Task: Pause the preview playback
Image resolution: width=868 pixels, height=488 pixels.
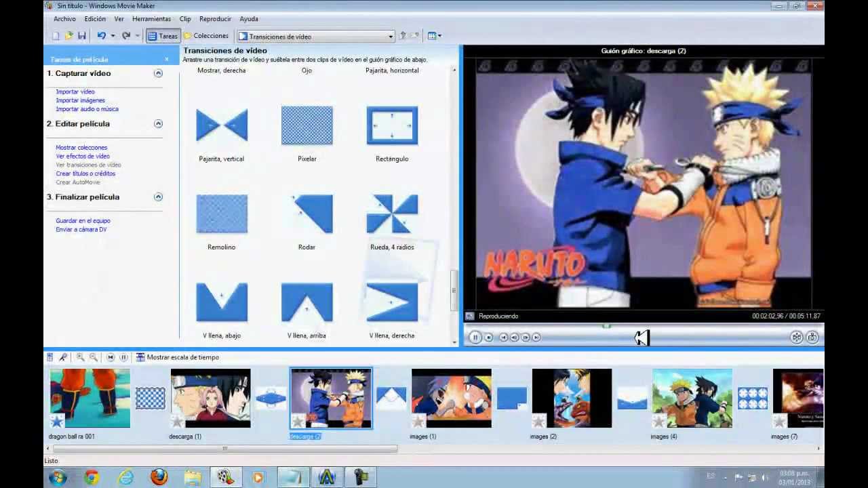Action: [475, 337]
